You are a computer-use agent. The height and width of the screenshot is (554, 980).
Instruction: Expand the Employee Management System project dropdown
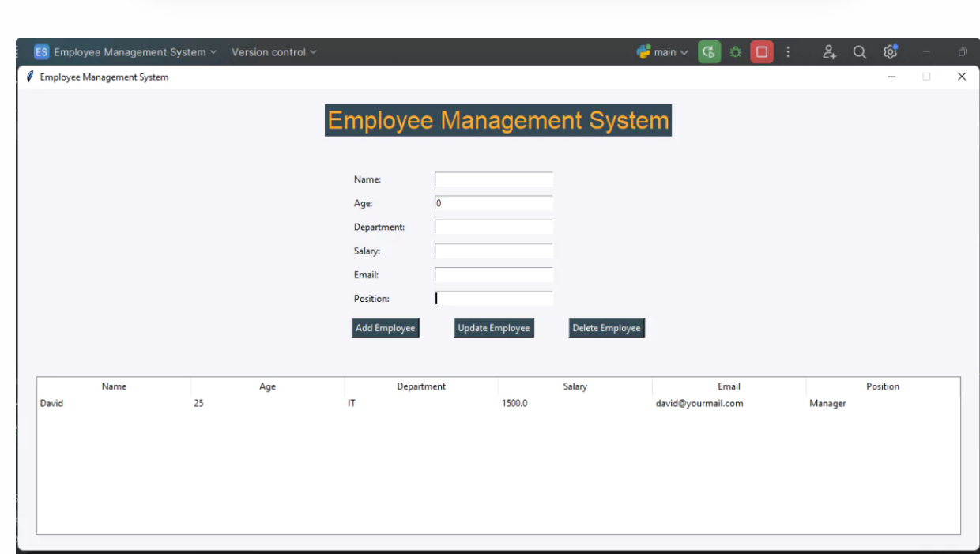coord(215,51)
